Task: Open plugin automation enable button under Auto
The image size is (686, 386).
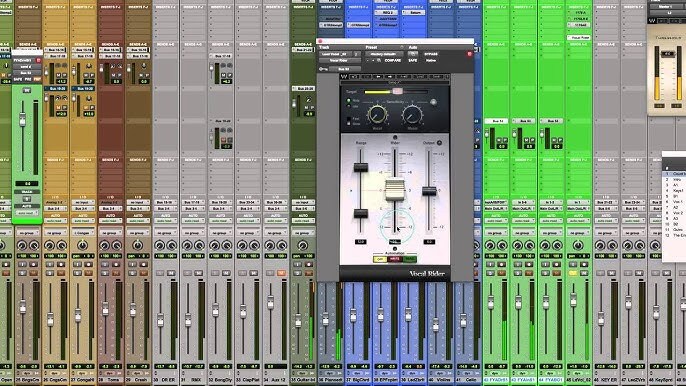Action: pyautogui.click(x=413, y=54)
